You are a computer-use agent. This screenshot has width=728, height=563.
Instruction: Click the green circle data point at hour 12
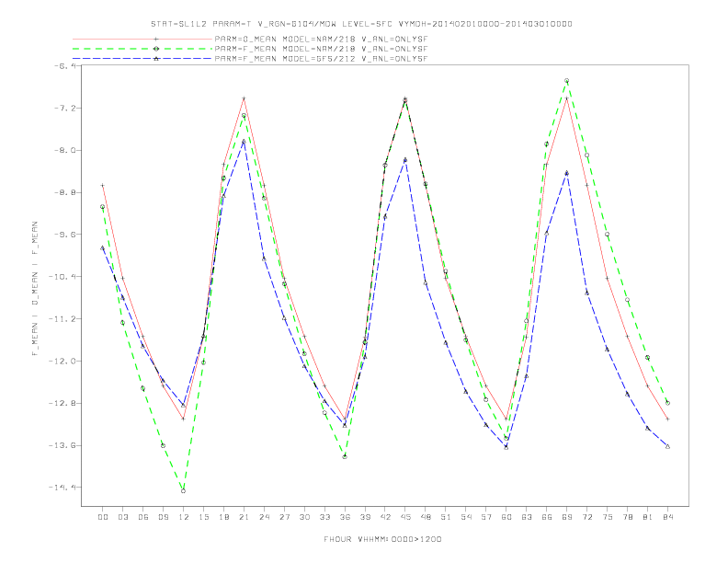(184, 490)
